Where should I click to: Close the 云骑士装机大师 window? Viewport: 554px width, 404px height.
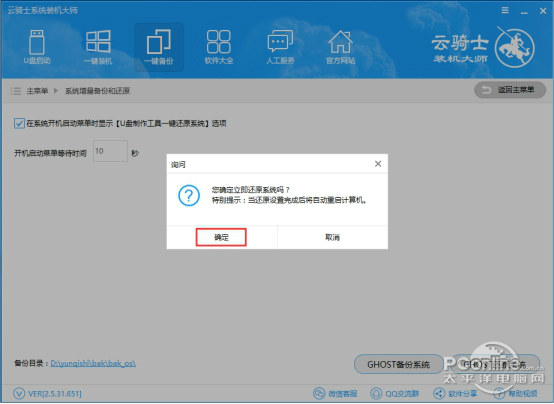coord(543,11)
